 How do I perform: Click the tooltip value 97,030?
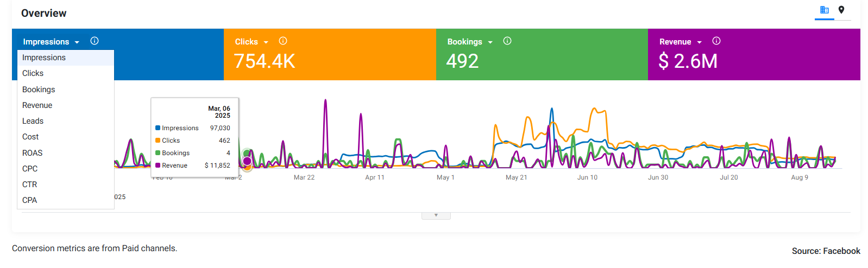coord(220,128)
